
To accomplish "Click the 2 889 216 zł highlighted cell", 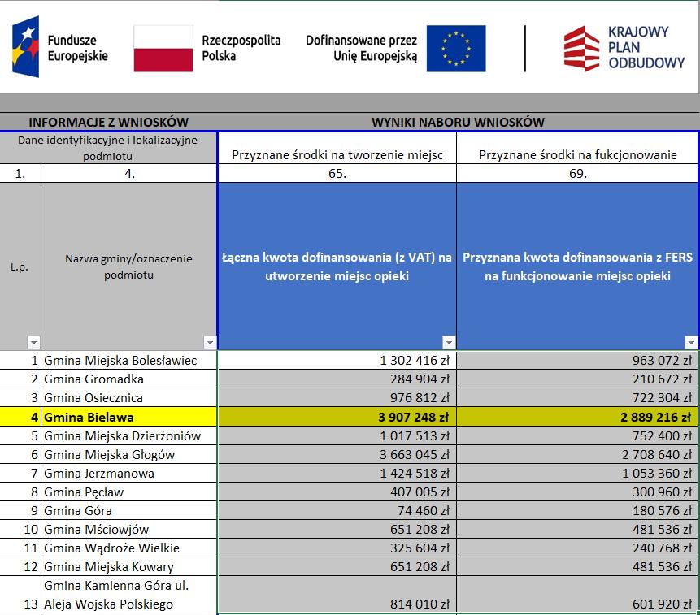I will (x=577, y=417).
